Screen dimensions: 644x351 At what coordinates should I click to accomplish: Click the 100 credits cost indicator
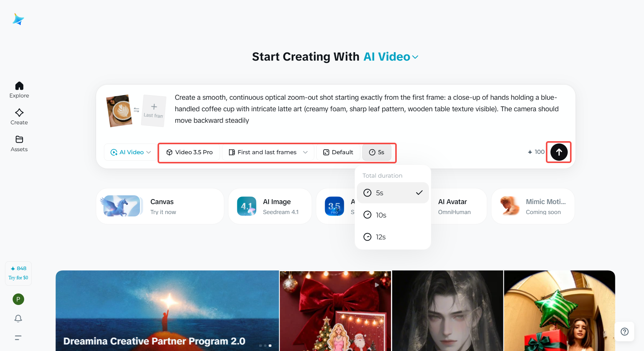tap(536, 152)
